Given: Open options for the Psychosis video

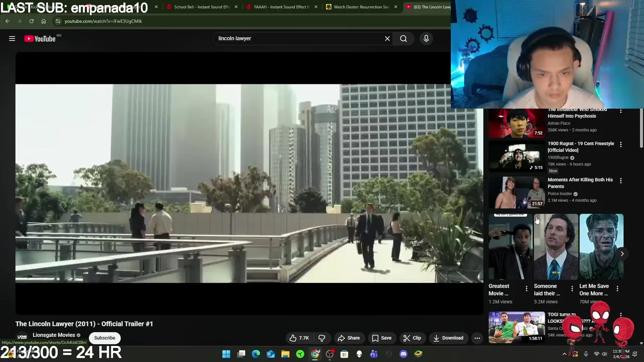Looking at the screenshot, I should pos(620,111).
